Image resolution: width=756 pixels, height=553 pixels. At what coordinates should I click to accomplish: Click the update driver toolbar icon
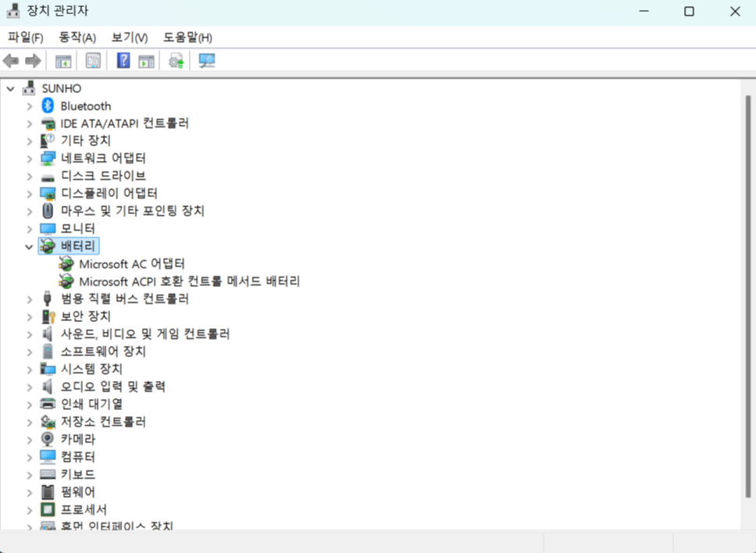176,61
